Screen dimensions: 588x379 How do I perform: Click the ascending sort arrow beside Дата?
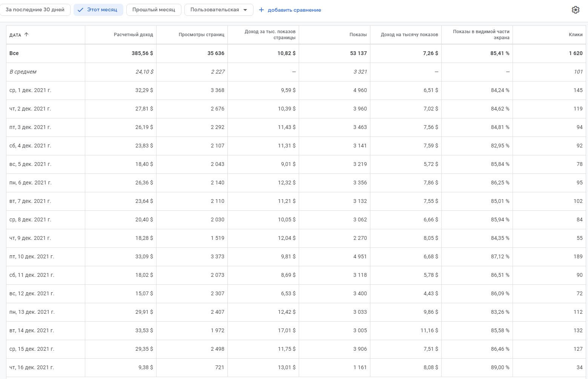click(x=26, y=35)
